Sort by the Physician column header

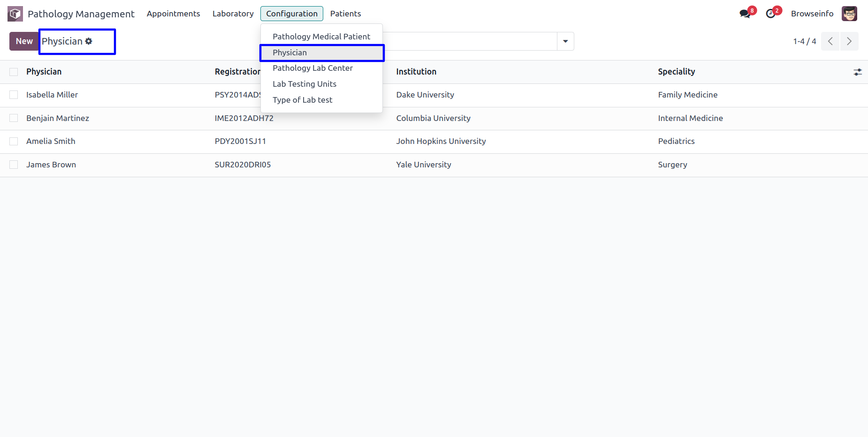click(x=44, y=72)
